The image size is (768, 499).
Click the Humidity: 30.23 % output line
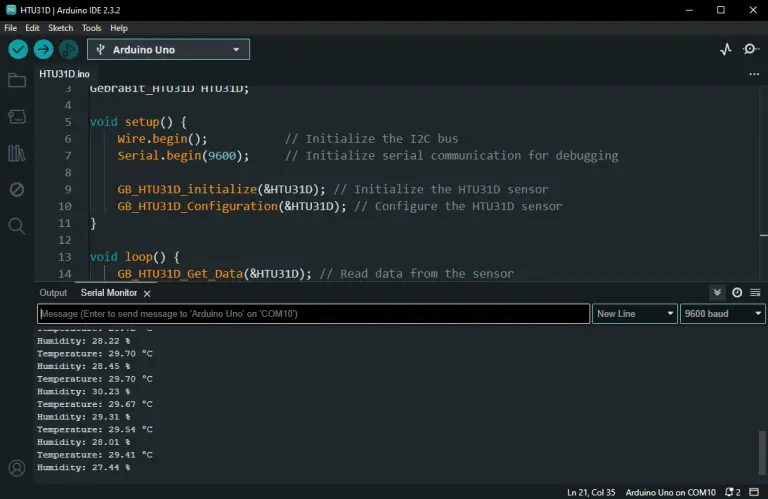[84, 392]
